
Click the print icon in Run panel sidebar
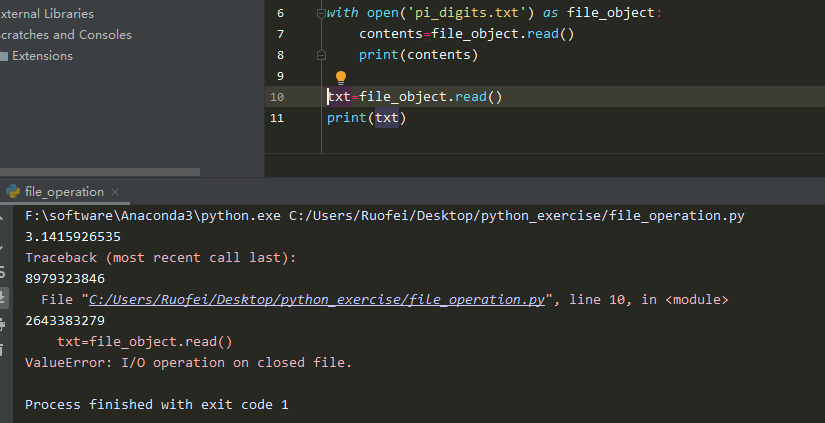(x=3, y=325)
